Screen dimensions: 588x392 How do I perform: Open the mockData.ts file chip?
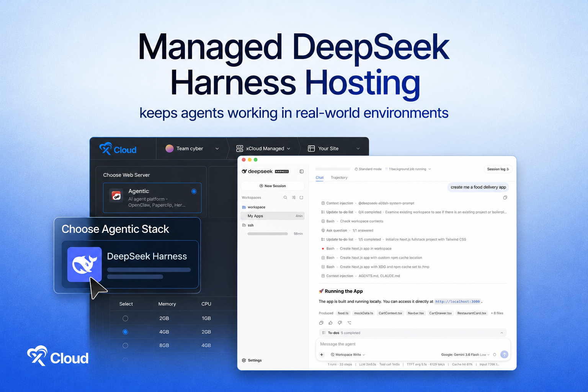click(x=364, y=313)
